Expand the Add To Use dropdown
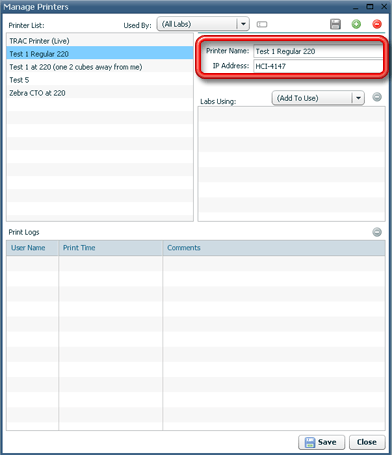Image resolution: width=392 pixels, height=455 pixels. 318,98
